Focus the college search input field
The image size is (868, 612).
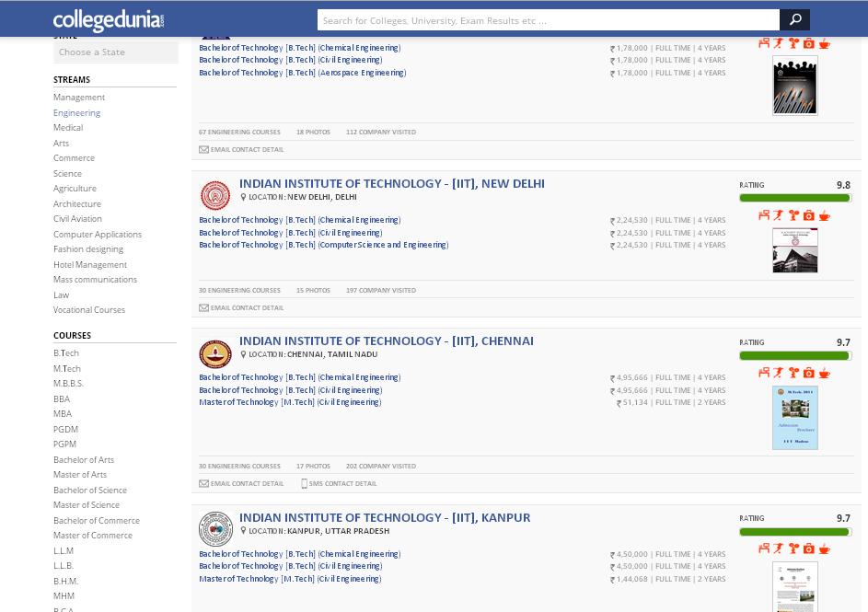tap(548, 20)
